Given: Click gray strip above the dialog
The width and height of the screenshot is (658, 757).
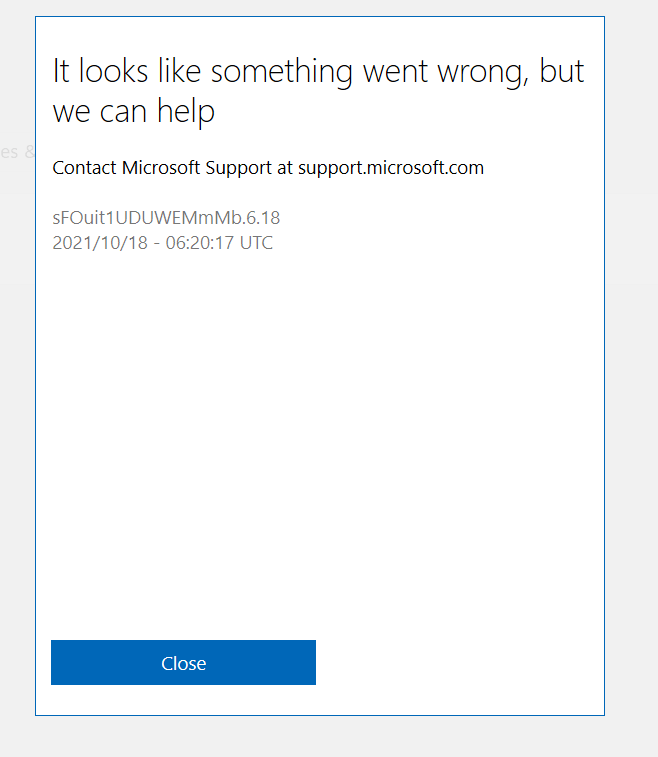Looking at the screenshot, I should [320, 7].
